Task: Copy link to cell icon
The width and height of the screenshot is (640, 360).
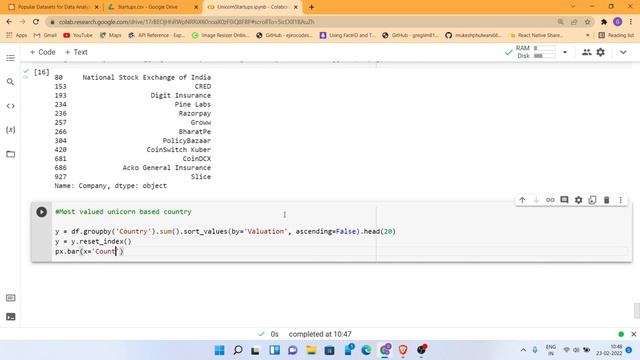Action: click(x=550, y=200)
